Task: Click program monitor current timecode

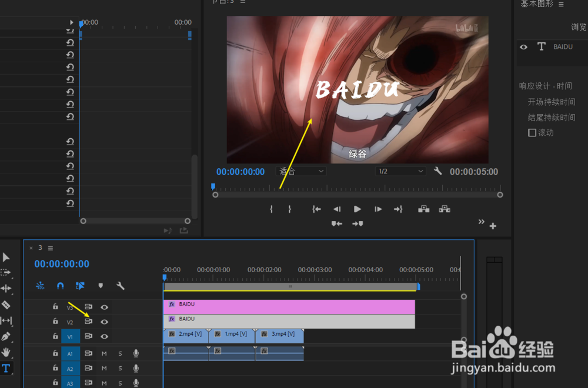Action: [x=240, y=172]
